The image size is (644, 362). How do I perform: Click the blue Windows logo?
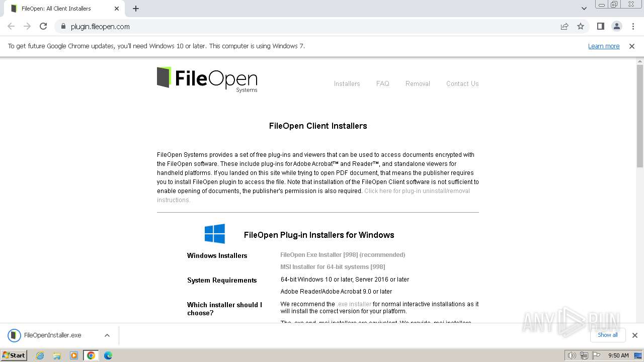[215, 234]
